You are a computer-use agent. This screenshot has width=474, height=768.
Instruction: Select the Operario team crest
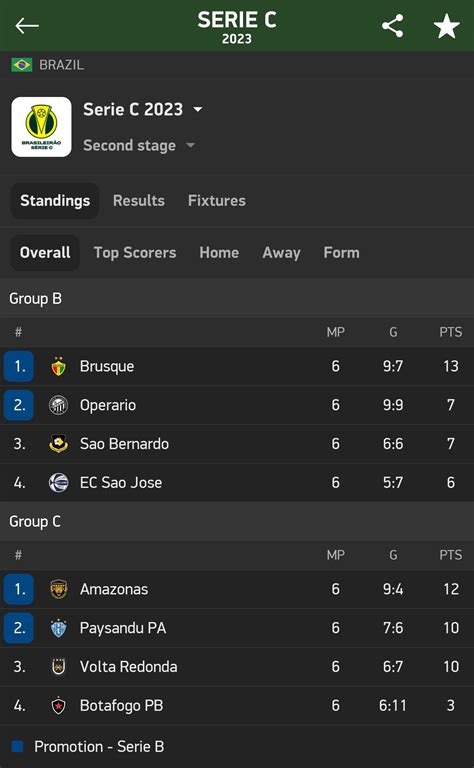58,405
